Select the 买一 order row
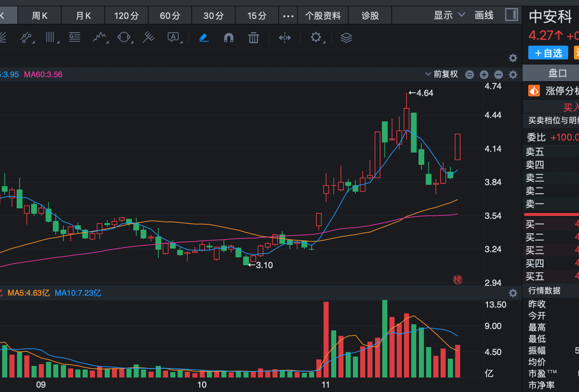Screen dimensions: 579x392 point(551,224)
